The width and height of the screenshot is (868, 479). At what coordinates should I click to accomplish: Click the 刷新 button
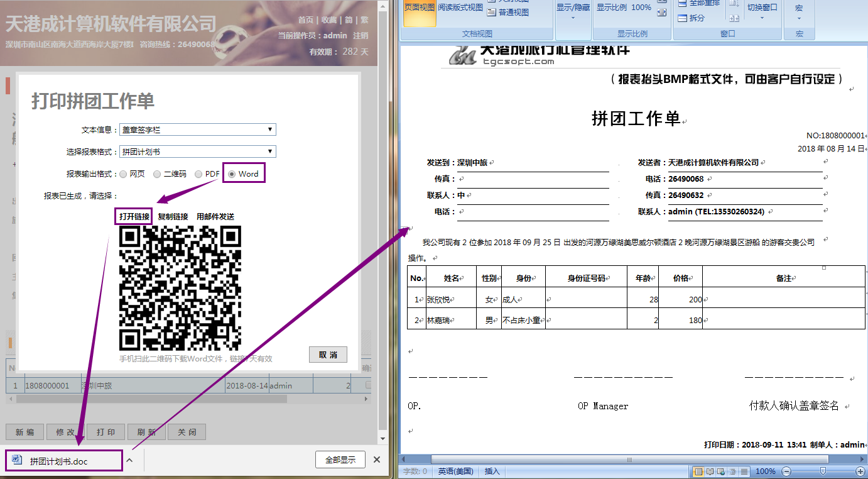[146, 432]
